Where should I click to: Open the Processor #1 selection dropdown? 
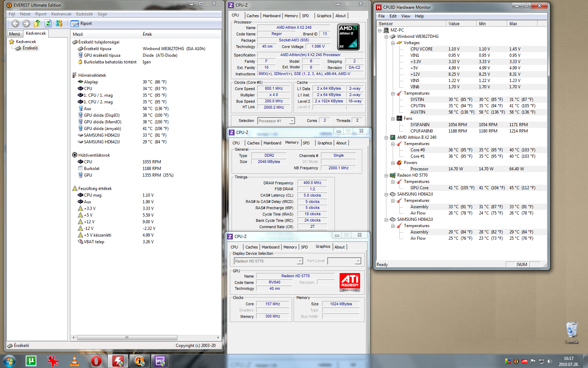(276, 121)
